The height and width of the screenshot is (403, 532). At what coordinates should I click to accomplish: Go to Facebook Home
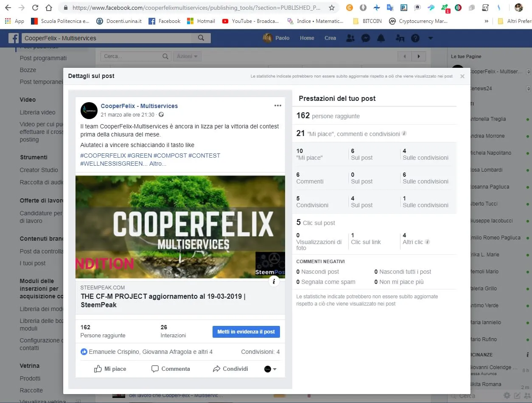point(307,38)
